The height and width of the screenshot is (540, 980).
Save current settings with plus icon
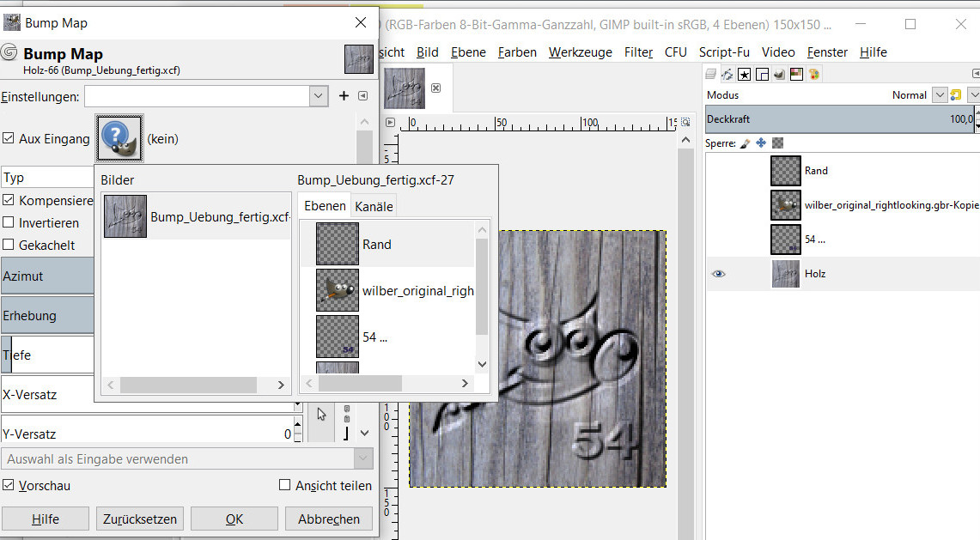pyautogui.click(x=344, y=96)
